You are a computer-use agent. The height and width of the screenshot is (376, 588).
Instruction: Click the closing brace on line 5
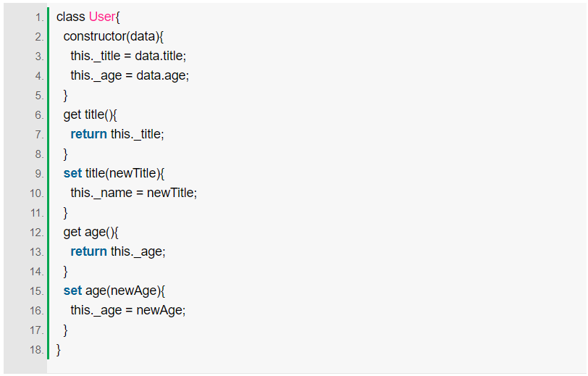pos(66,96)
